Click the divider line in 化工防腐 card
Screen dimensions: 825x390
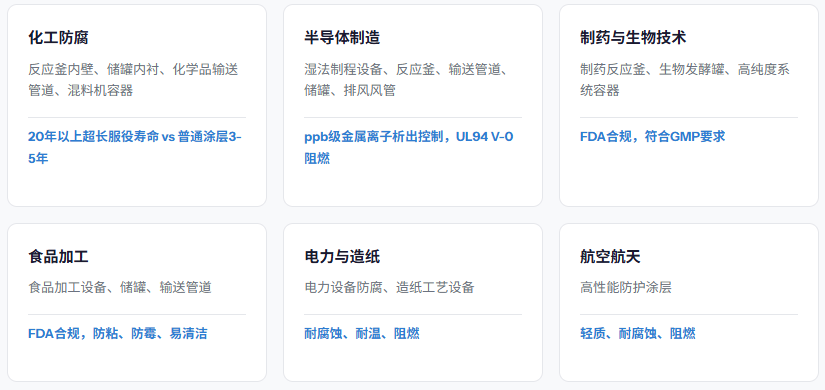[137, 117]
